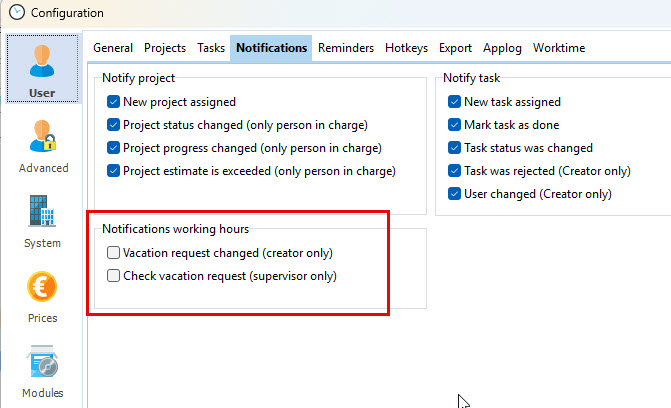
Task: Disable Project progress changed notification
Action: click(114, 148)
